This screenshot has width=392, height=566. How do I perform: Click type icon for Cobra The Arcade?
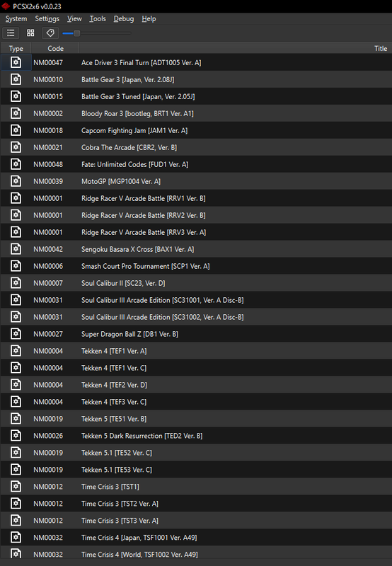click(x=16, y=147)
